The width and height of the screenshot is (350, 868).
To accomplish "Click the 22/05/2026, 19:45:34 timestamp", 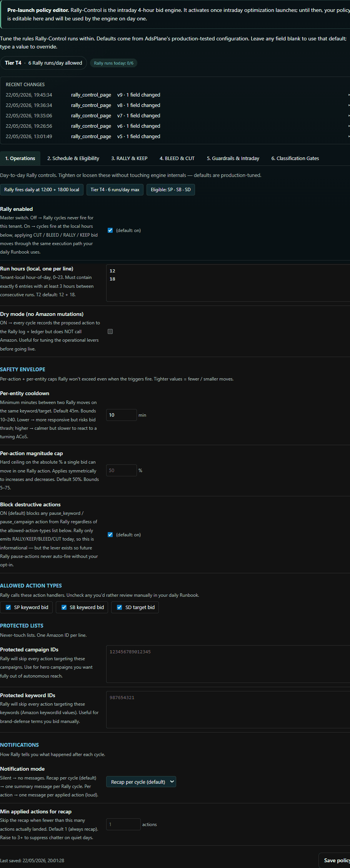I will 29,95.
